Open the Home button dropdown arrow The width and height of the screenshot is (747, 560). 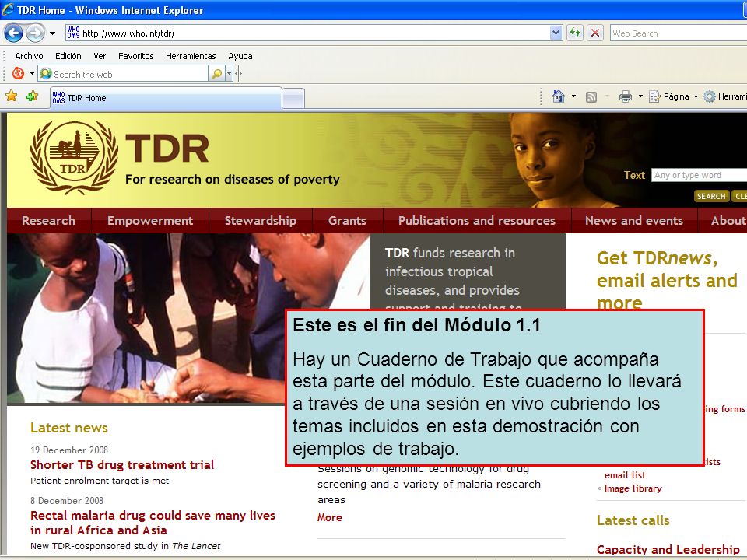point(573,96)
